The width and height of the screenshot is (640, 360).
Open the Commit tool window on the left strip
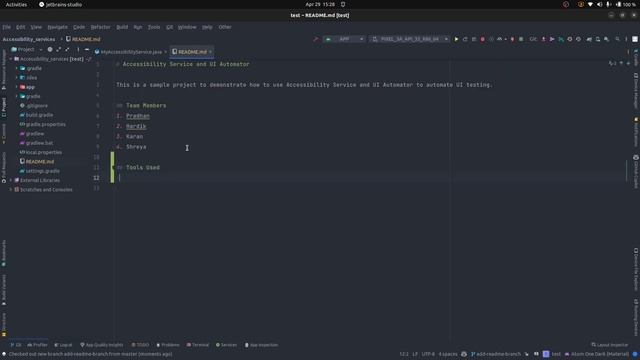[4, 134]
